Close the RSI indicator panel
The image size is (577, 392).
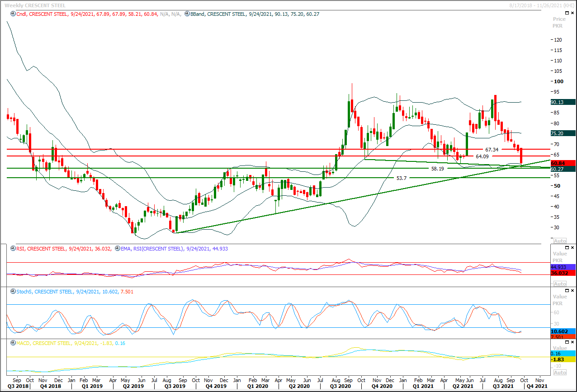(x=572, y=248)
